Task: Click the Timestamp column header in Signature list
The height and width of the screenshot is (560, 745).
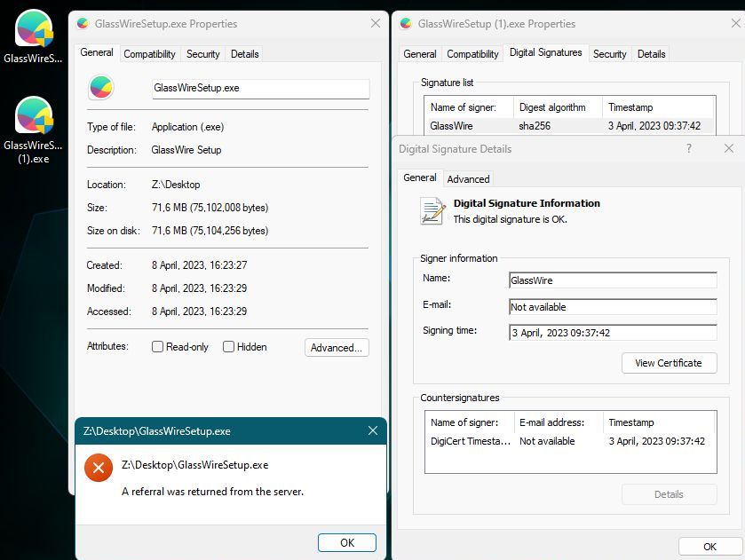Action: point(658,107)
